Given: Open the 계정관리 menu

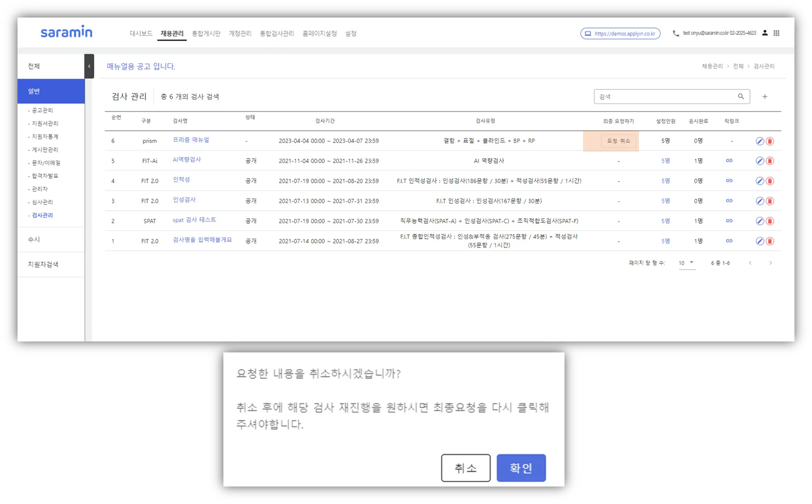Looking at the screenshot, I should (240, 33).
